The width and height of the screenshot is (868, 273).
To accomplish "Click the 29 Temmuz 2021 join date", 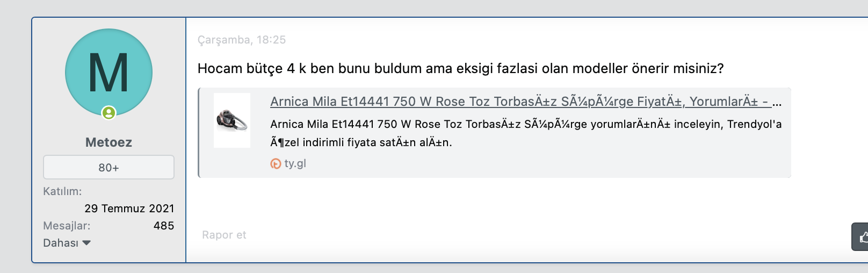I will coord(129,209).
